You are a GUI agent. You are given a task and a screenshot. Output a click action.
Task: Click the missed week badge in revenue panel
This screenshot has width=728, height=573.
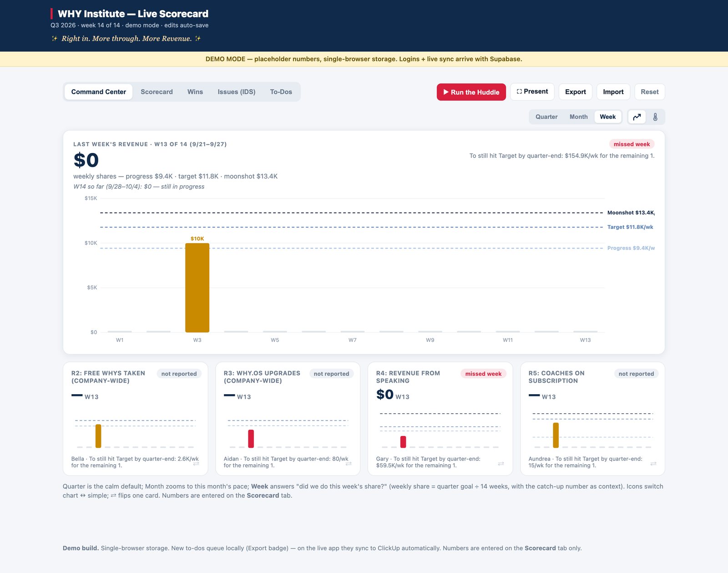point(632,144)
